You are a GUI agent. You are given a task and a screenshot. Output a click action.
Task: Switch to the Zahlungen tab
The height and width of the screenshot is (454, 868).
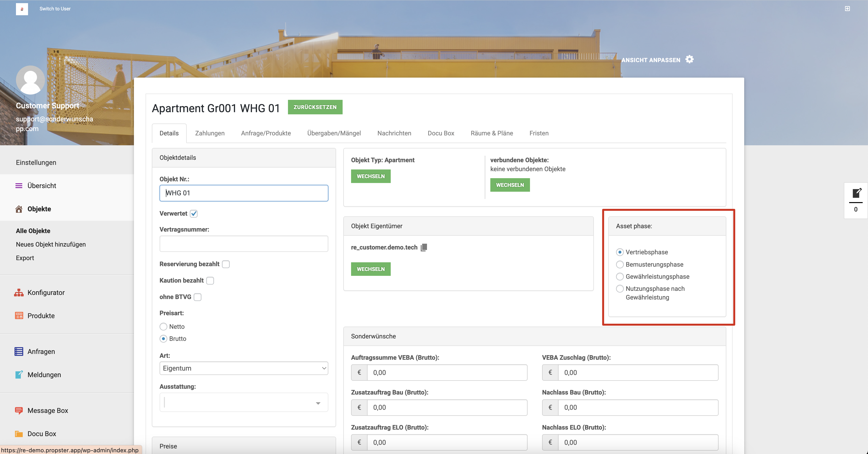pyautogui.click(x=210, y=133)
